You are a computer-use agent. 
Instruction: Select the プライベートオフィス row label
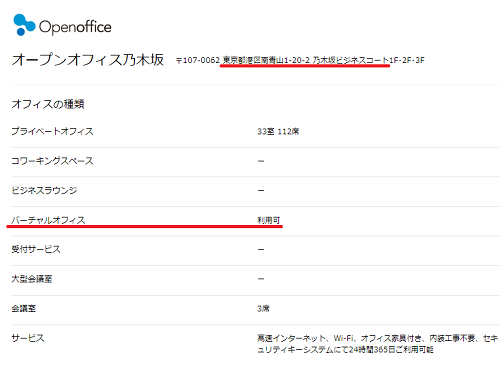coord(52,131)
